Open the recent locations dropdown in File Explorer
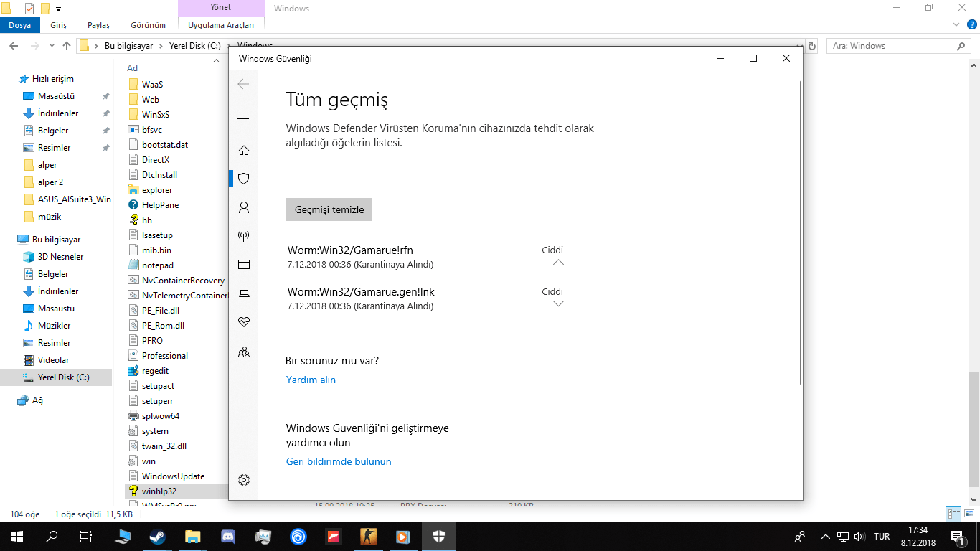This screenshot has height=551, width=980. click(51, 46)
